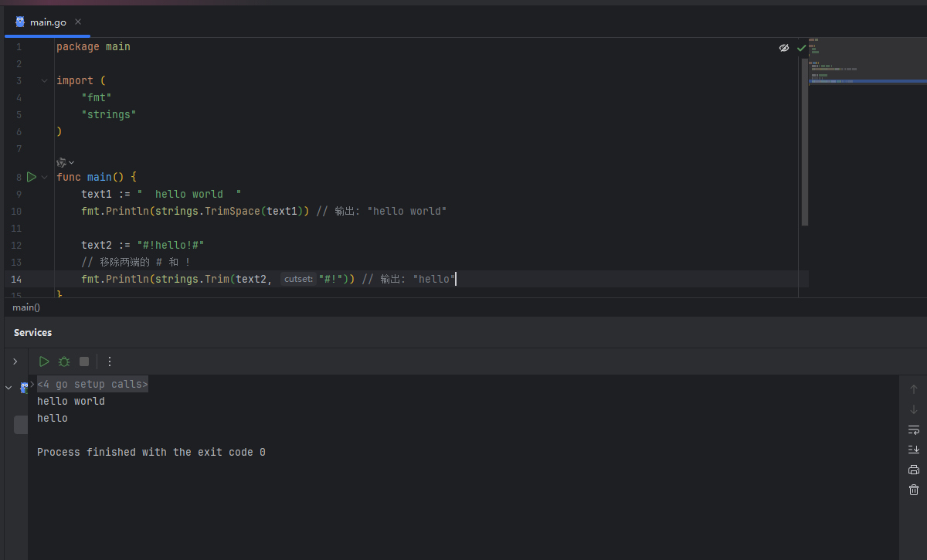Click the folded '<4 go setup calls>' text
Viewport: 927px width, 560px height.
pyautogui.click(x=93, y=384)
